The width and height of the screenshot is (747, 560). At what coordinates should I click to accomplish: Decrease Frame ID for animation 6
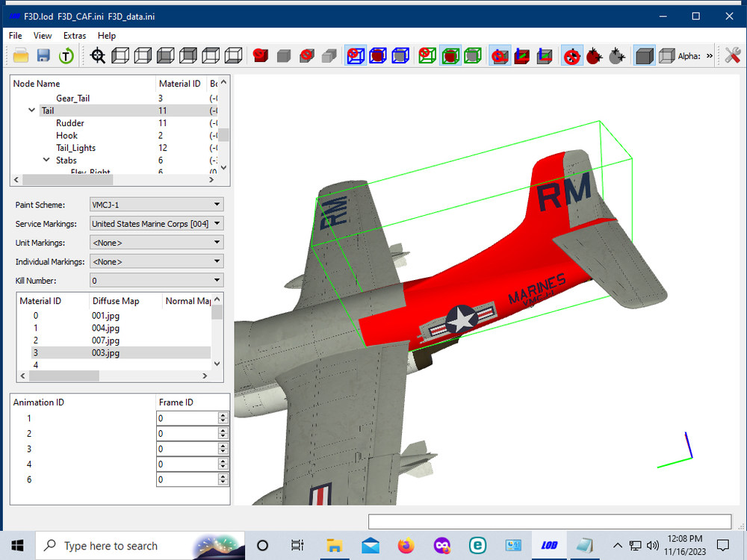click(223, 482)
